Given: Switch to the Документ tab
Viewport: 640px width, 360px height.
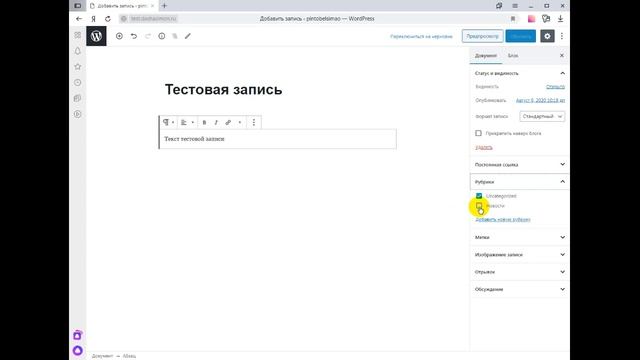Looking at the screenshot, I should tap(486, 56).
